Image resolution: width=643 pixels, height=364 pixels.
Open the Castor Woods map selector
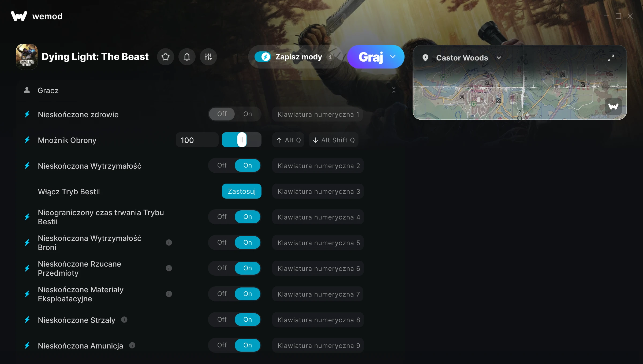click(x=462, y=58)
